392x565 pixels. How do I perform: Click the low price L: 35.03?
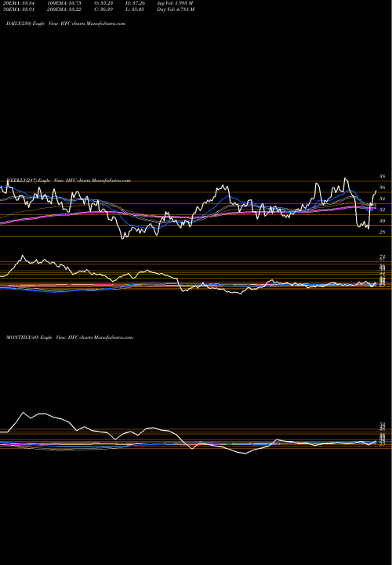point(137,9)
